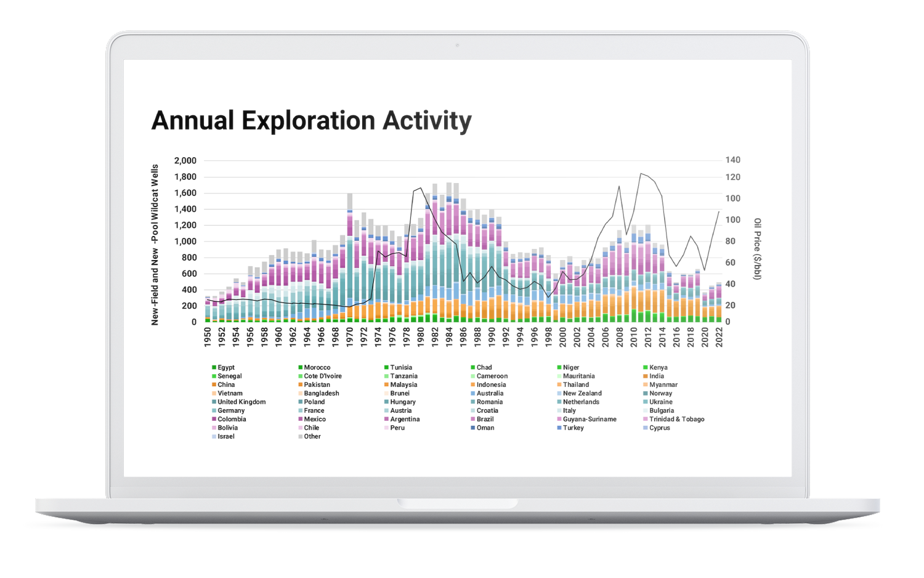
Task: Click the New-Field Wildcat Wells axis title
Action: point(155,245)
